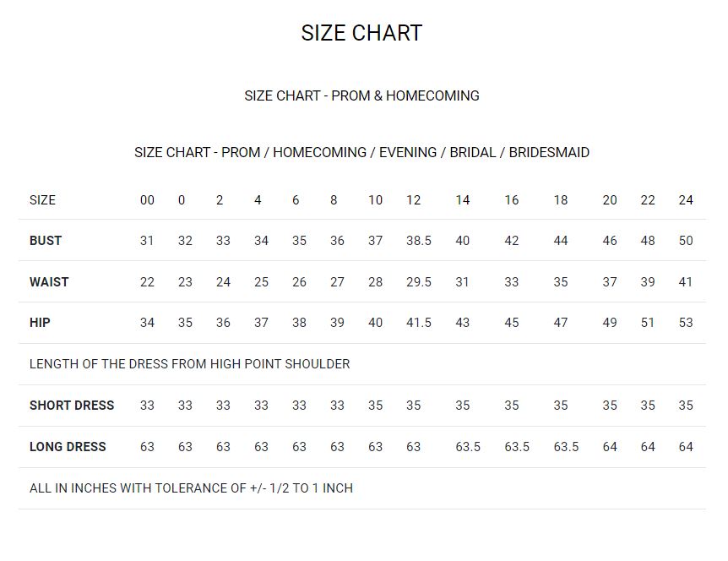Click the SHORT DRESS row label
This screenshot has height=561, width=728.
tap(72, 406)
